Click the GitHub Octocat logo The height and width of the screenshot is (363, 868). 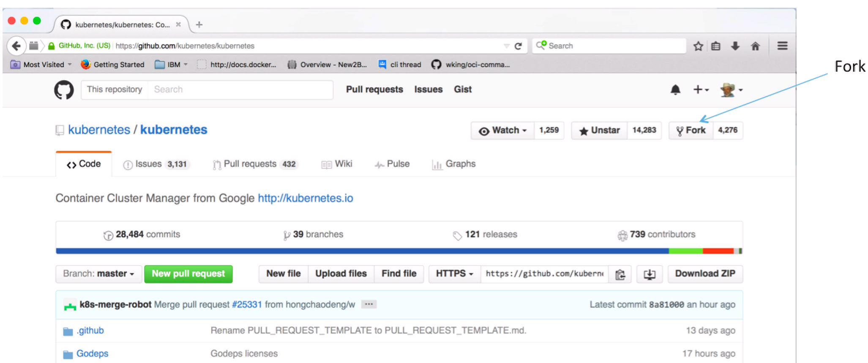click(x=64, y=89)
